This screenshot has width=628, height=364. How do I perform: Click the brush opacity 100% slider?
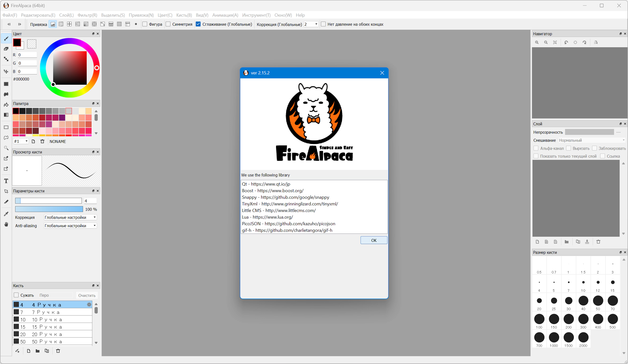[x=49, y=209]
